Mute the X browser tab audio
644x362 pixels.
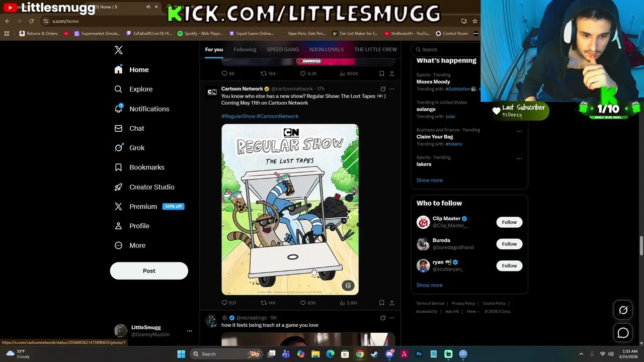[148, 7]
